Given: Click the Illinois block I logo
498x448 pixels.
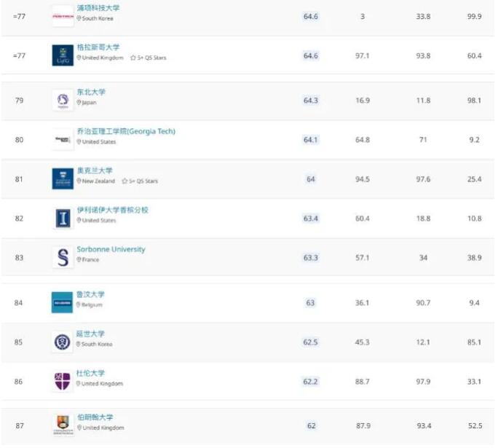Looking at the screenshot, I should 63,219.
